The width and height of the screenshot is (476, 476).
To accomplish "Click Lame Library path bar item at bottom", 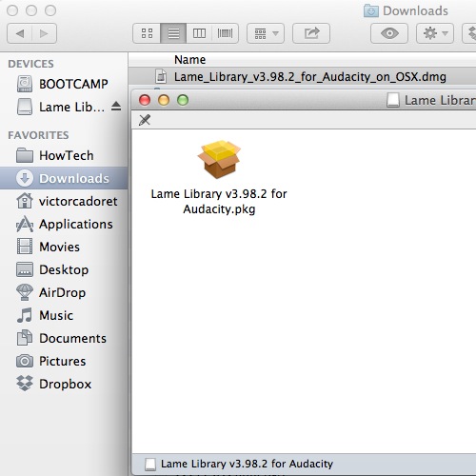I will (239, 464).
